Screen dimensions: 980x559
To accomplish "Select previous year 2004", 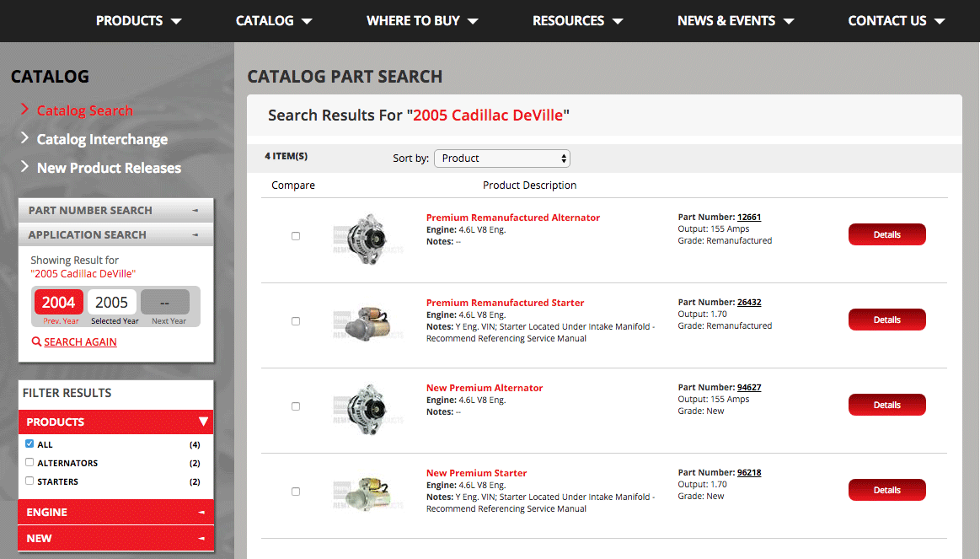I will (x=59, y=303).
